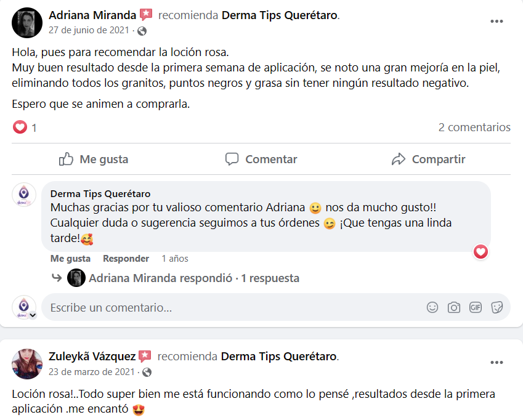Click Comentar on Adriana's post
The width and height of the screenshot is (523, 420).
pyautogui.click(x=261, y=160)
